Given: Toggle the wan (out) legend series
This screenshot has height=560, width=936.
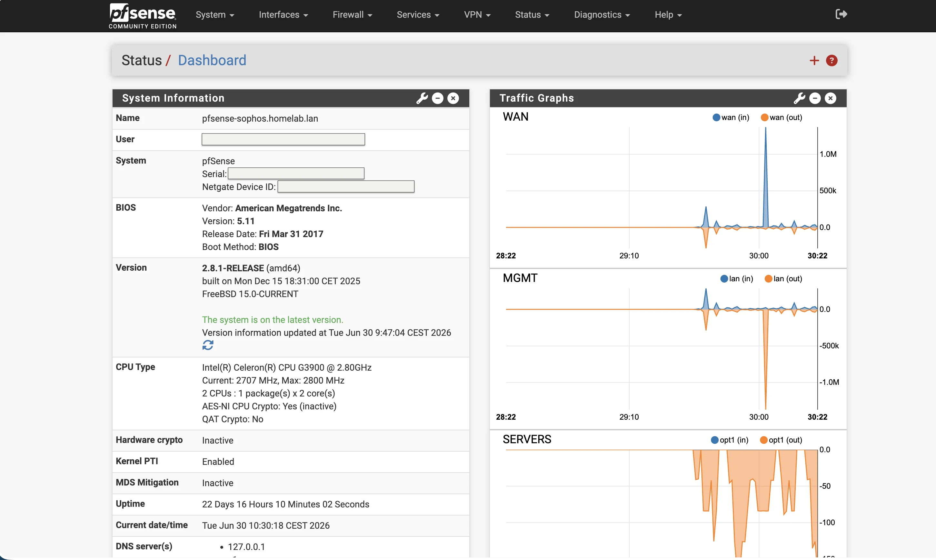Looking at the screenshot, I should pos(781,117).
